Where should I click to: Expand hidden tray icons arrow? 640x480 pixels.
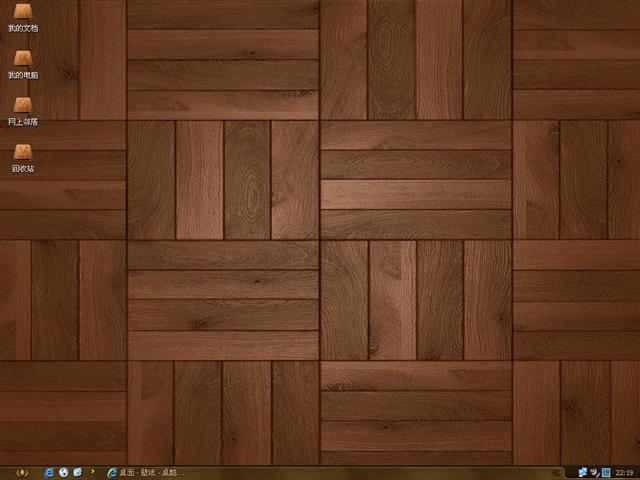pyautogui.click(x=557, y=473)
